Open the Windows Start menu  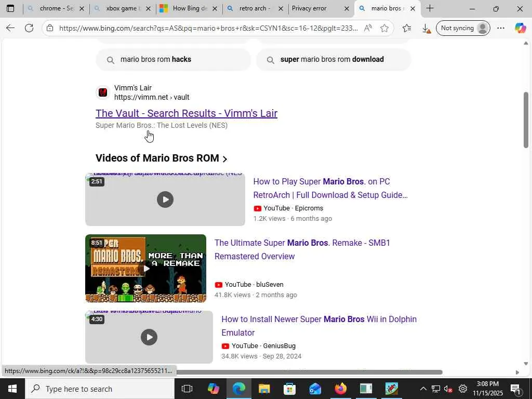click(x=12, y=389)
